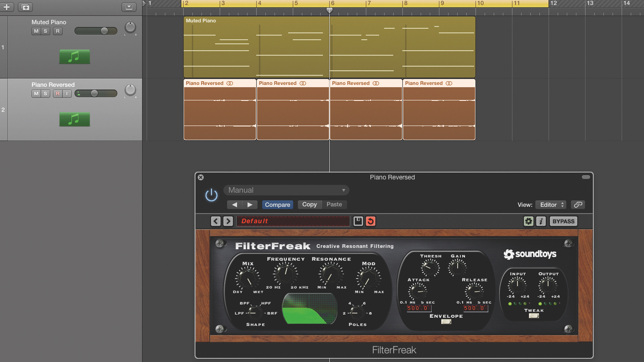Click the Release knob
The image size is (644, 362).
coord(474,291)
